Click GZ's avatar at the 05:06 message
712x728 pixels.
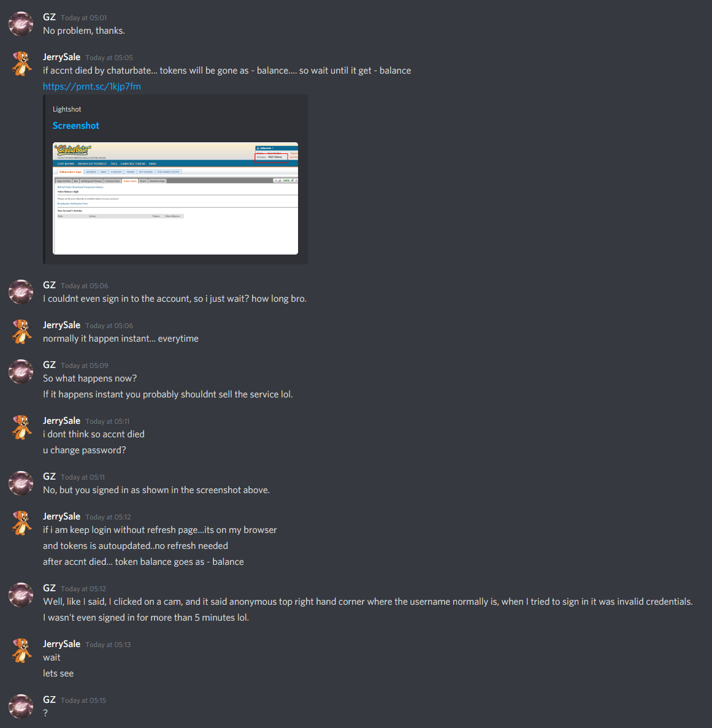click(x=21, y=292)
